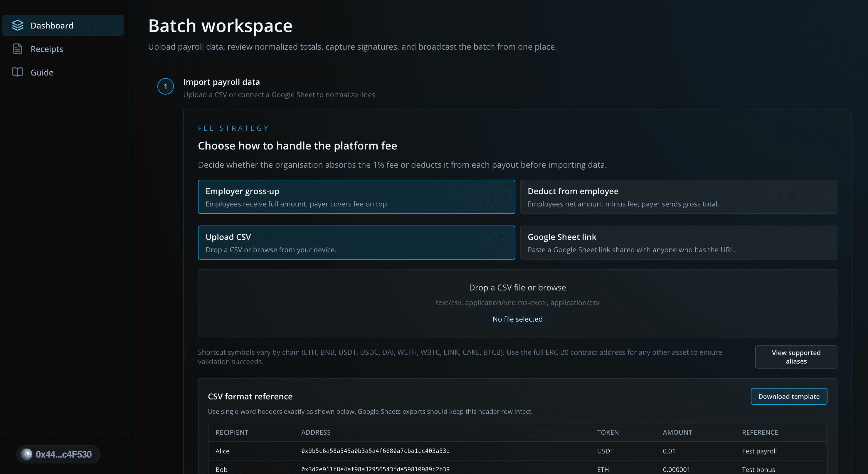Open the Guide page
Screen dimensions: 868x474
tap(42, 73)
